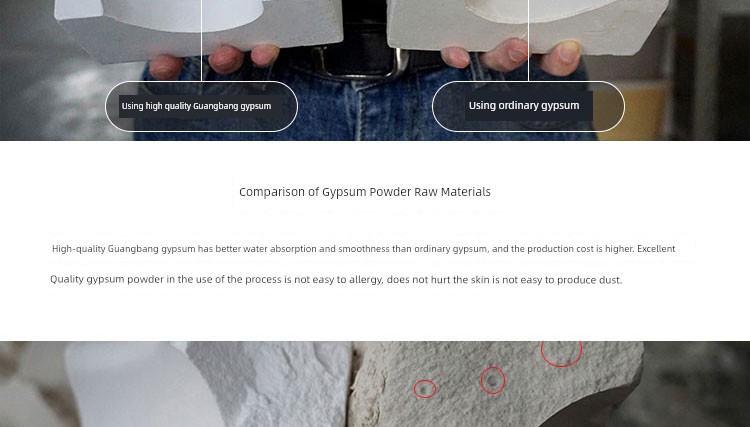Image resolution: width=750 pixels, height=427 pixels.
Task: Click the broken white gypsum fracture surface
Action: (x=270, y=385)
